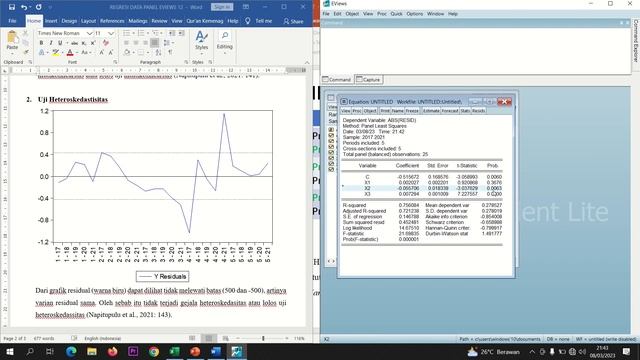The height and width of the screenshot is (360, 640).
Task: Open the Editing group menu
Action: [x=224, y=42]
